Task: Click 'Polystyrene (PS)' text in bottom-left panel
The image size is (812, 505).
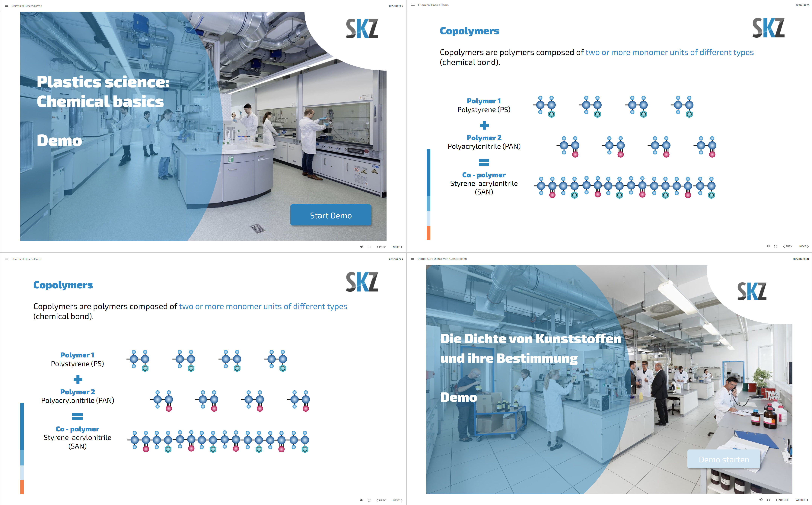Action: tap(78, 364)
